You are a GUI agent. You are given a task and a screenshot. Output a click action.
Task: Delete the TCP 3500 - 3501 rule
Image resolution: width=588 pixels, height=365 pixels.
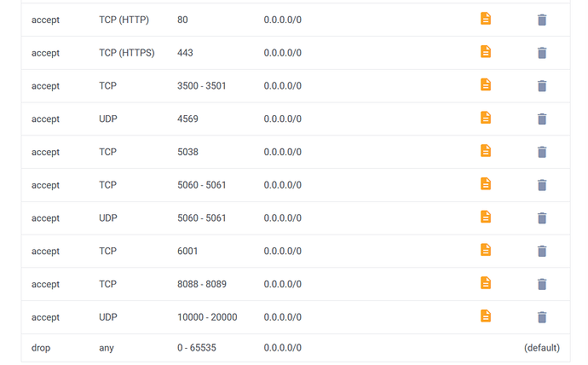542,86
